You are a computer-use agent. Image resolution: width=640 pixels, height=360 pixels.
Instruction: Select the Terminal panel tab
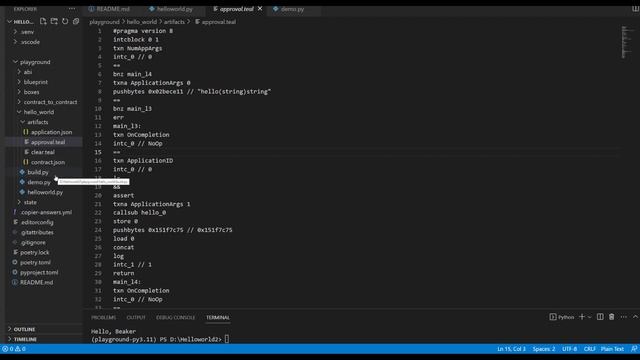(x=218, y=318)
